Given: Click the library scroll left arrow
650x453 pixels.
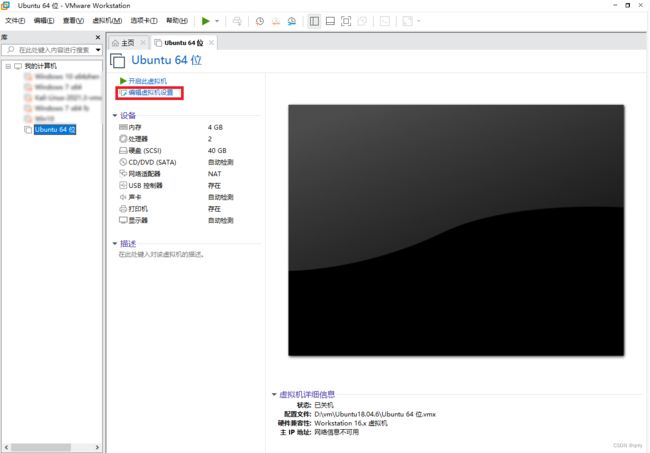Looking at the screenshot, I should pyautogui.click(x=6, y=448).
